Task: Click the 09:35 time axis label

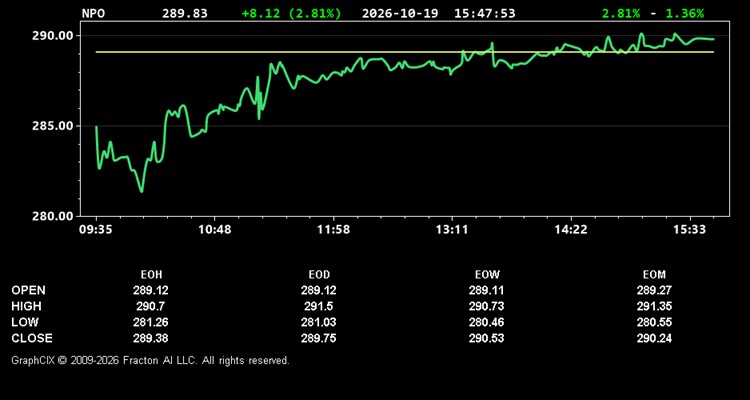Action: point(96,230)
